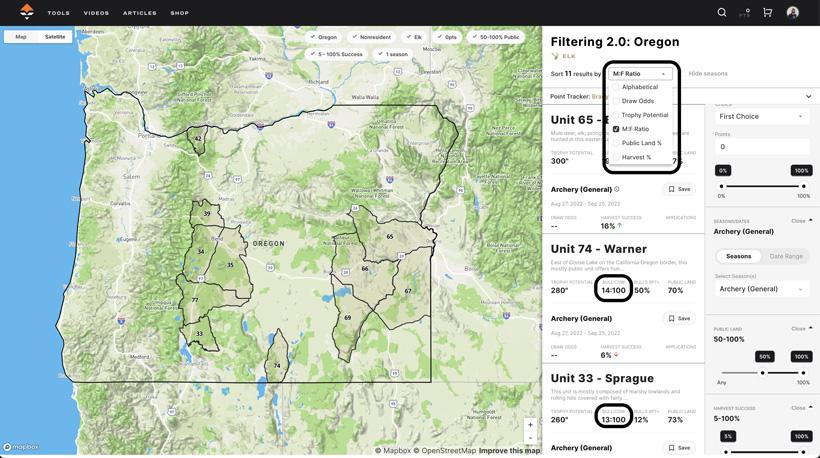This screenshot has width=820, height=458.
Task: Click info icon beside Archery (General)
Action: (x=617, y=189)
